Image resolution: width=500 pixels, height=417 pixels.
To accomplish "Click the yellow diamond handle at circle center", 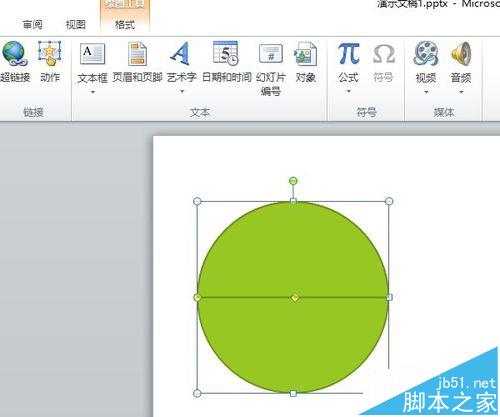I will (295, 298).
